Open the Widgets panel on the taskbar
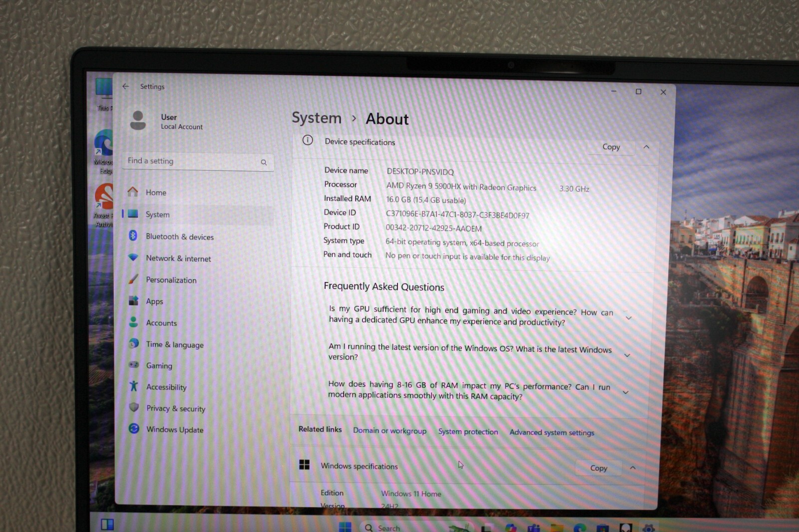 pos(107,524)
